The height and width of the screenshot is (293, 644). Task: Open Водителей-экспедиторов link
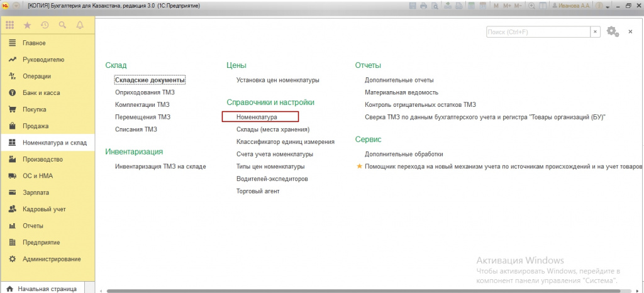272,179
